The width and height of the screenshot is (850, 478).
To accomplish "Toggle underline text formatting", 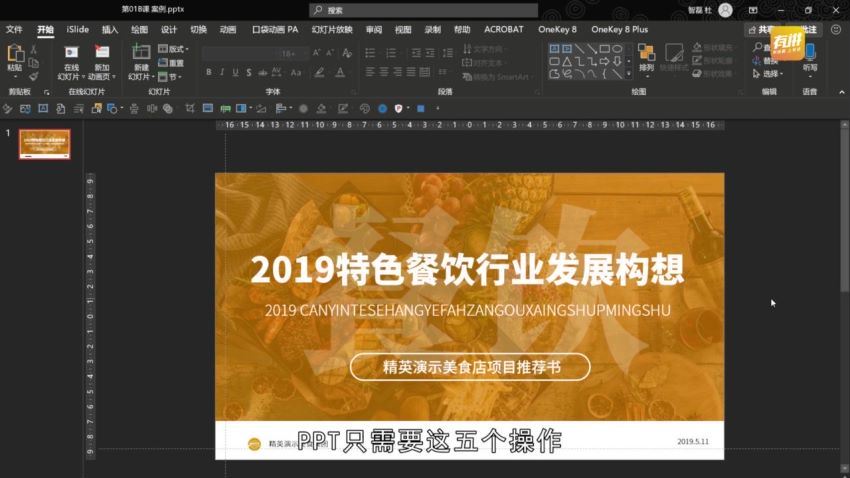I will pos(237,73).
